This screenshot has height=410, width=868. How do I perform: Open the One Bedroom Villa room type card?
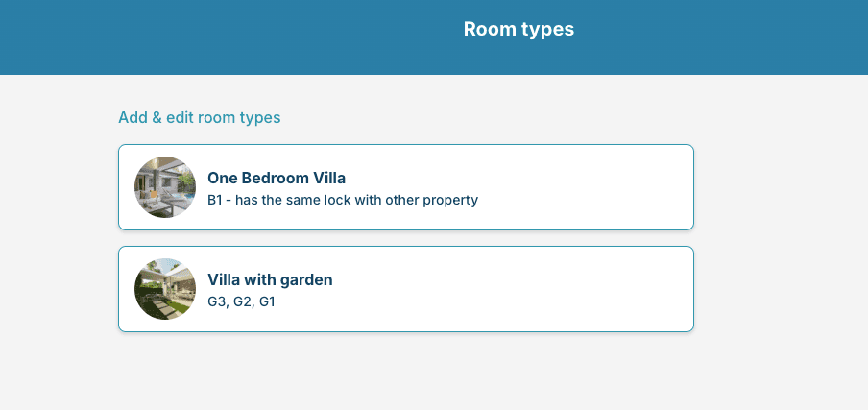[405, 187]
